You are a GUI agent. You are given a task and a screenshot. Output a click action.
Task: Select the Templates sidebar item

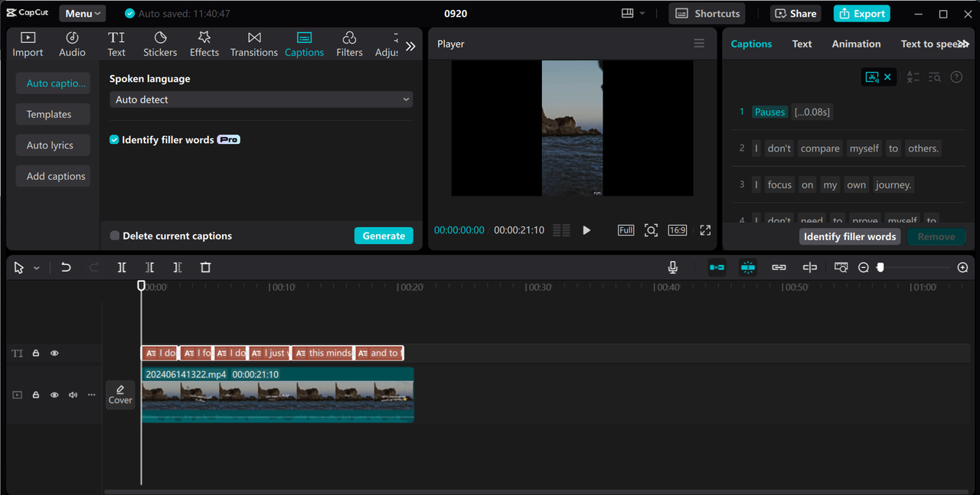pos(53,114)
